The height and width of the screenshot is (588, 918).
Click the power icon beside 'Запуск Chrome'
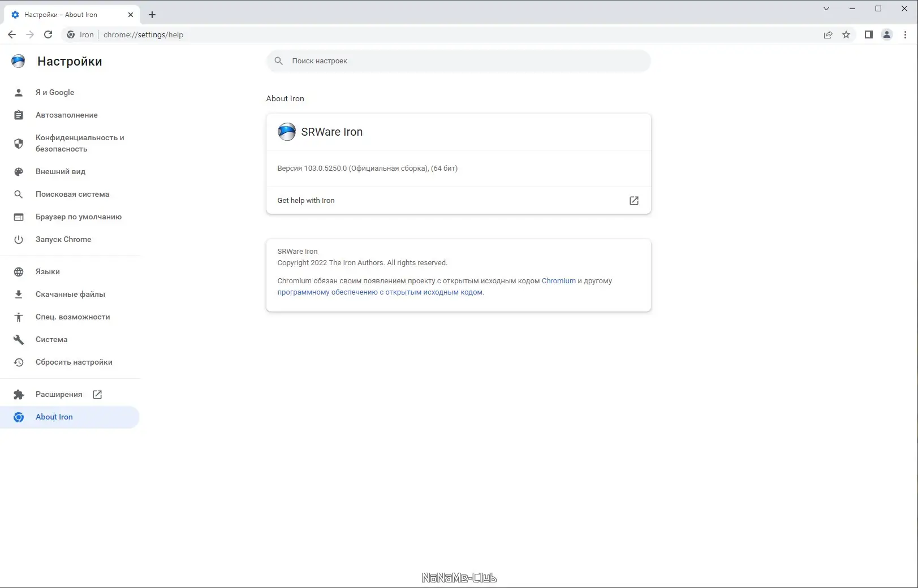point(19,239)
